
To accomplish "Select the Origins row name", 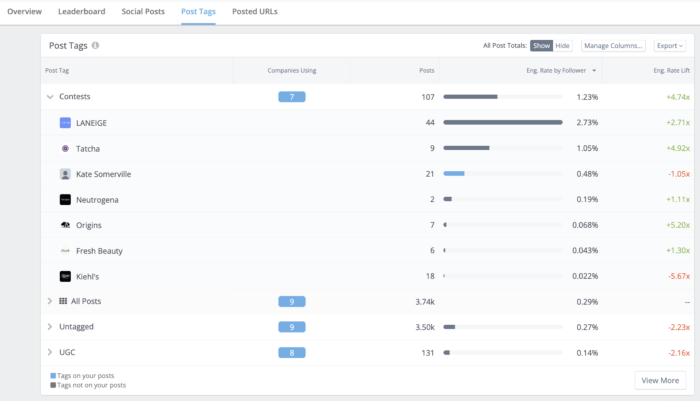I will pos(88,226).
